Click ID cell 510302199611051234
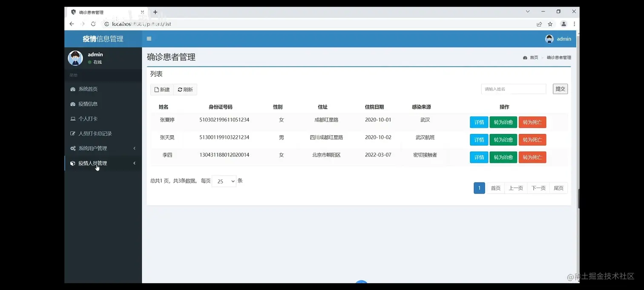Viewport: 644px width, 290px height. tap(224, 120)
